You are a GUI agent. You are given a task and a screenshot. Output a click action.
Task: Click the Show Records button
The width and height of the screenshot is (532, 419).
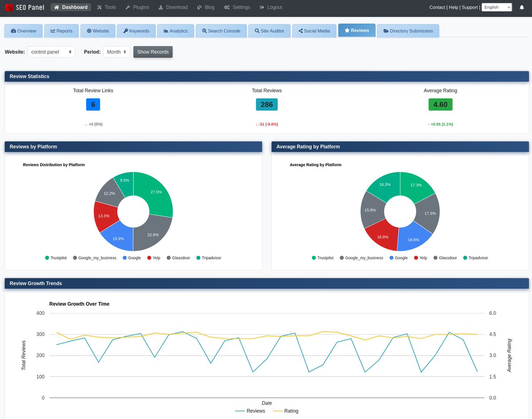point(153,52)
